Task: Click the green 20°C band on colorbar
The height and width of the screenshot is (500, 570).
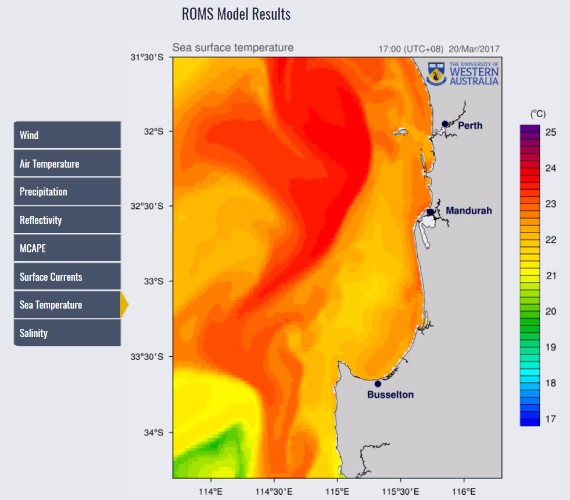Action: (530, 311)
